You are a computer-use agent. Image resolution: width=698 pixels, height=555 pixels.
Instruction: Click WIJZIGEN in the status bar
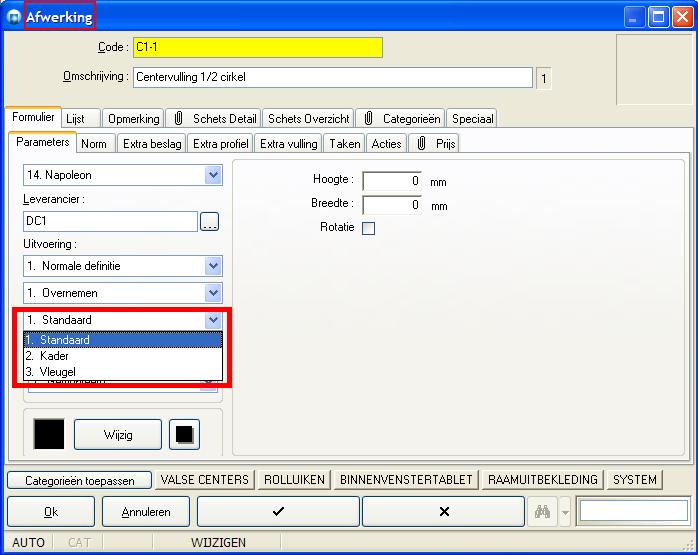point(218,543)
